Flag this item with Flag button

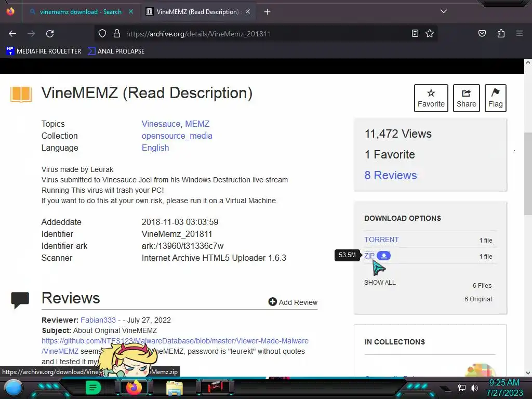[x=495, y=98]
